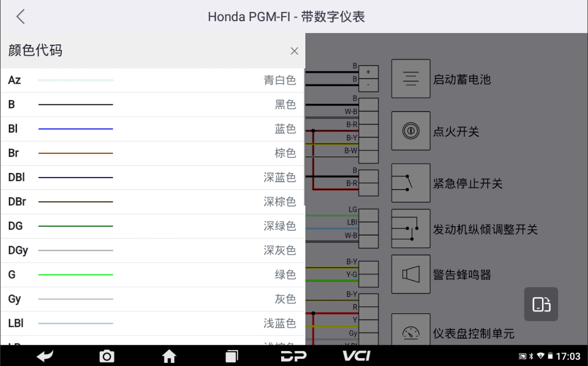588x366 pixels.
Task: Open the 启动蓄电池 battery component icon
Action: (411, 78)
